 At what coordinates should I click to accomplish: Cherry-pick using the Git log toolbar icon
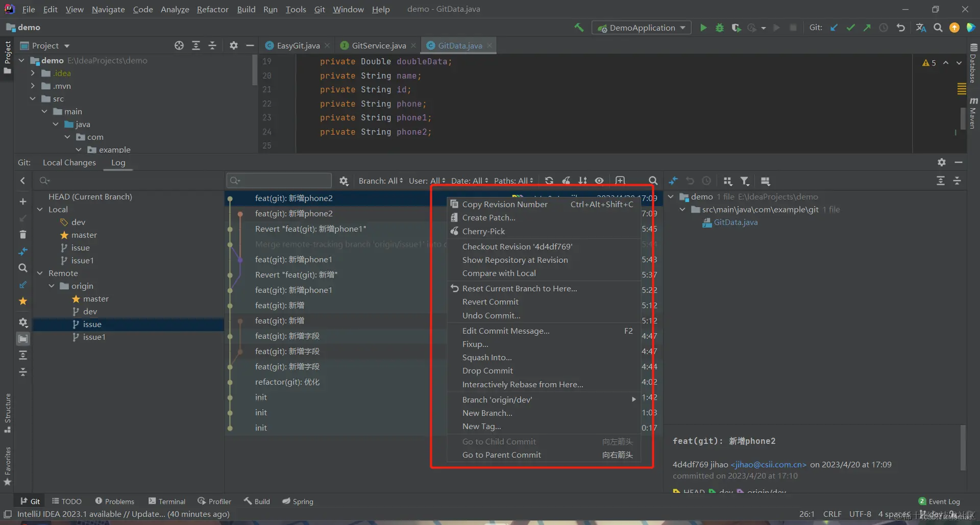566,181
